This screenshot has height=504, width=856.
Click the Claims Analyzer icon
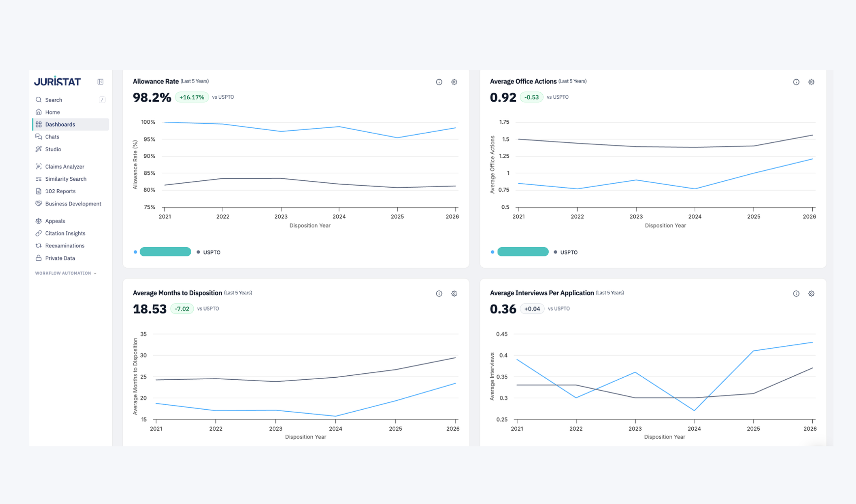38,167
